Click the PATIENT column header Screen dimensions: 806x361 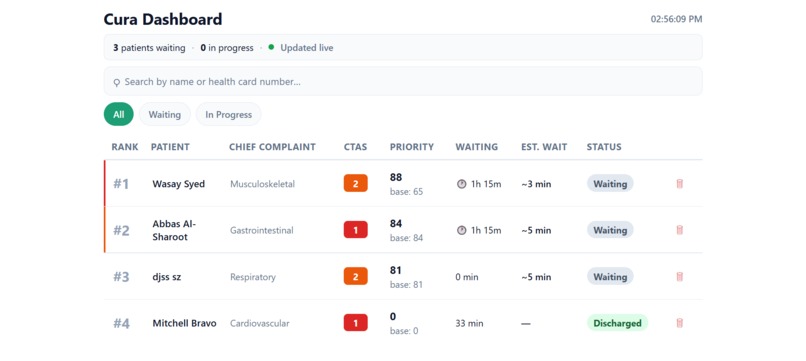pyautogui.click(x=170, y=147)
